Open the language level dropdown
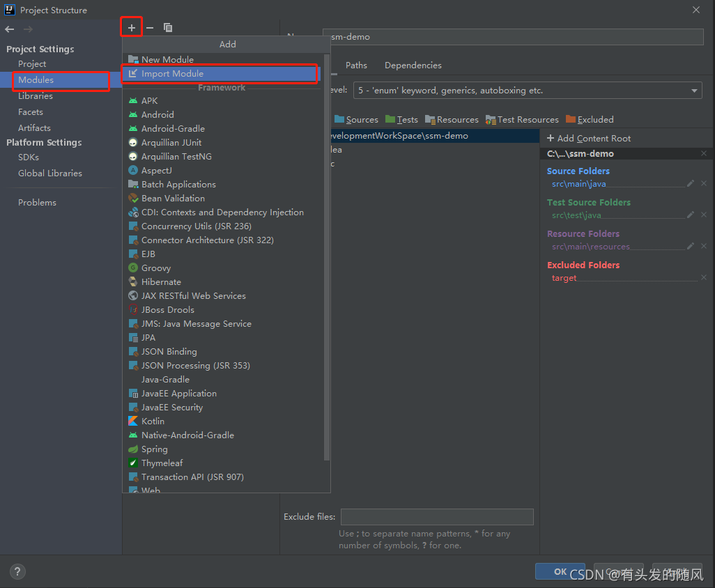 coord(528,91)
